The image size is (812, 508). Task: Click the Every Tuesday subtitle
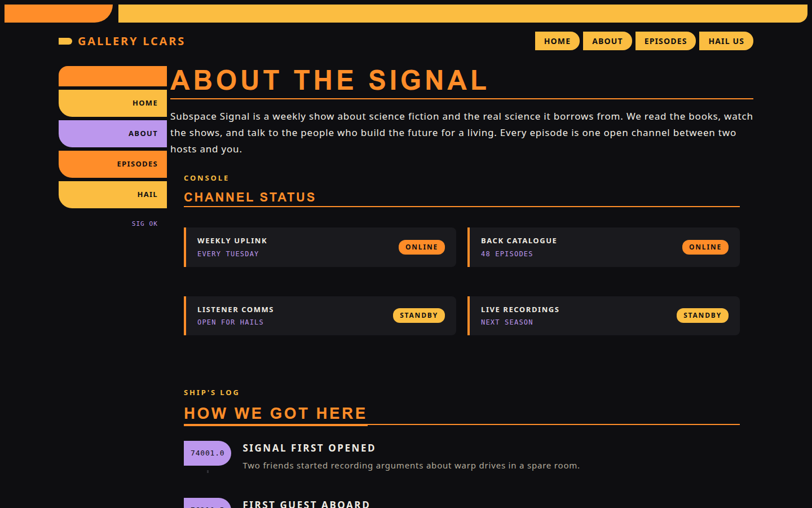[x=228, y=254]
